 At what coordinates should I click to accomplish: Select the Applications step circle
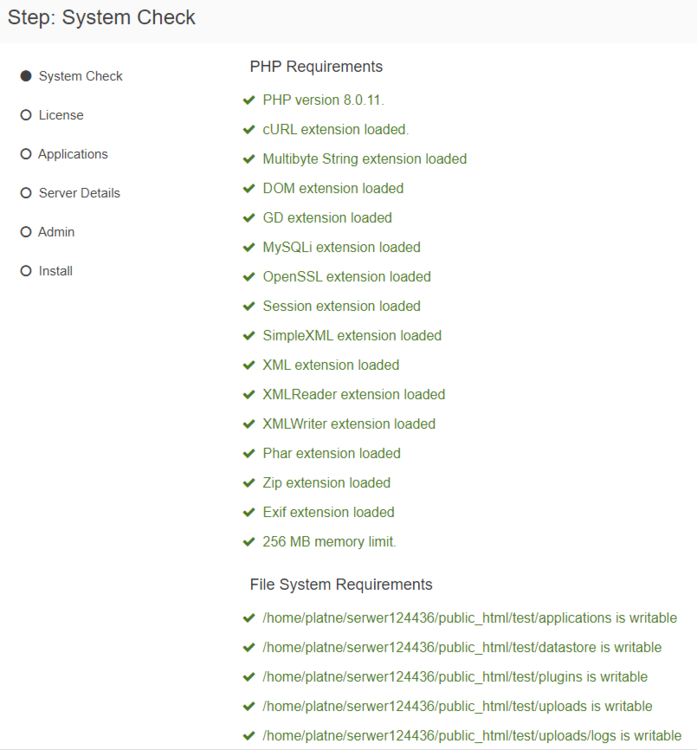pyautogui.click(x=26, y=154)
